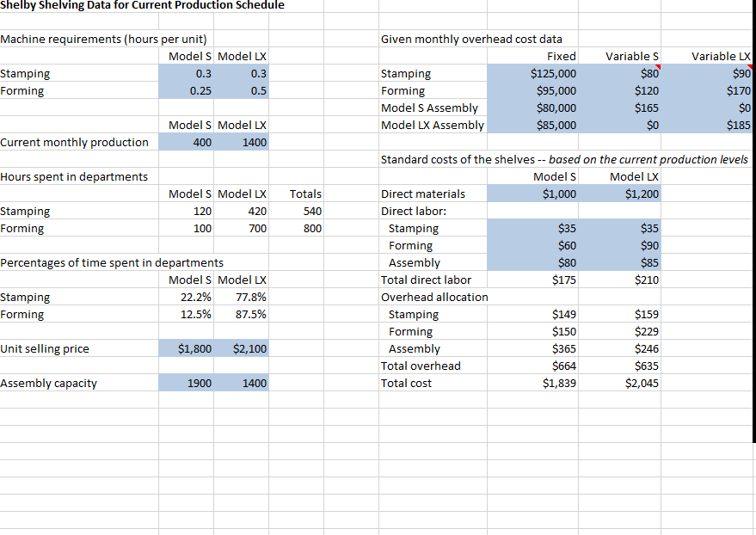Select Forming percentage cell 87.5%
756x535 pixels.
click(x=241, y=314)
